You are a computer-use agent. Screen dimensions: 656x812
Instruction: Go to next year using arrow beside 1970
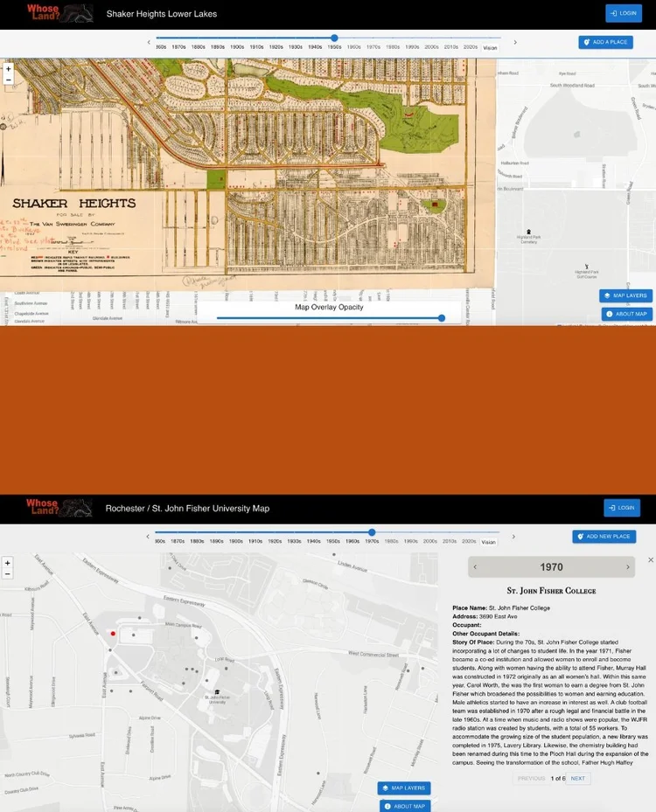(627, 567)
